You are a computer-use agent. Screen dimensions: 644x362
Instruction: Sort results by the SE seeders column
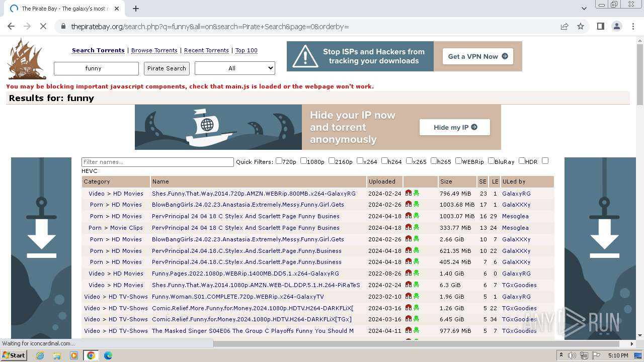click(x=482, y=182)
